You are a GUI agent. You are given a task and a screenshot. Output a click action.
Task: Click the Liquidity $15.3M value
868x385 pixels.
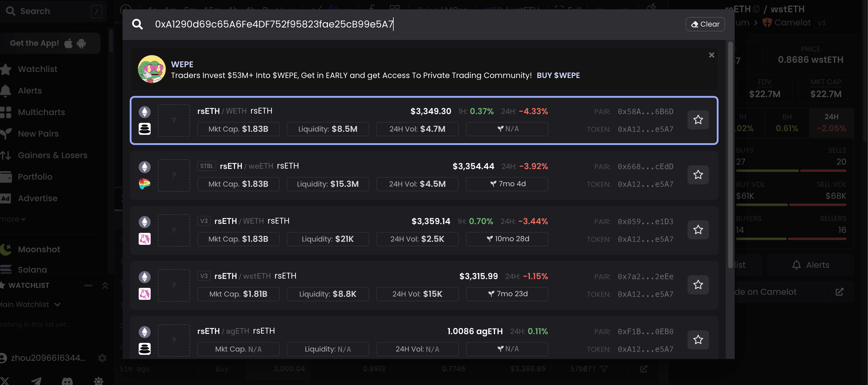click(344, 184)
